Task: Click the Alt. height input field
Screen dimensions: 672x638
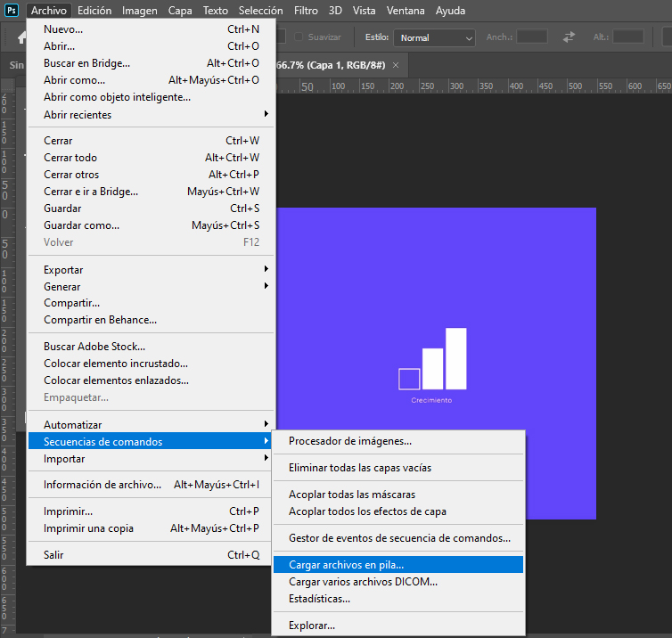Action: [628, 37]
